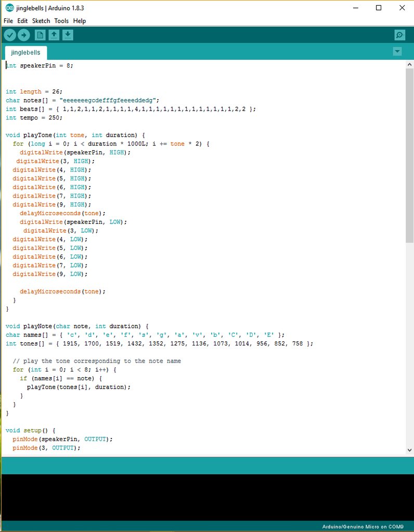Click the 'for (long i = 0' loop line
The image size is (414, 532).
[111, 144]
